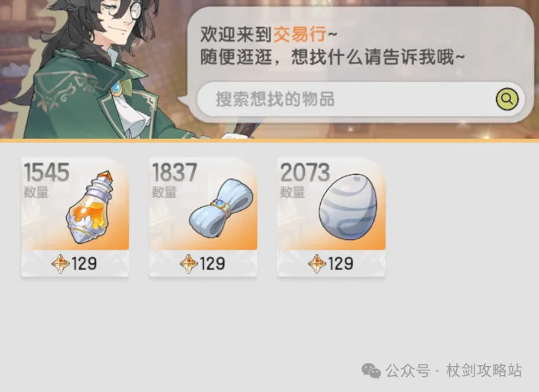Click the WeChat logo in the watermark

pos(371,371)
